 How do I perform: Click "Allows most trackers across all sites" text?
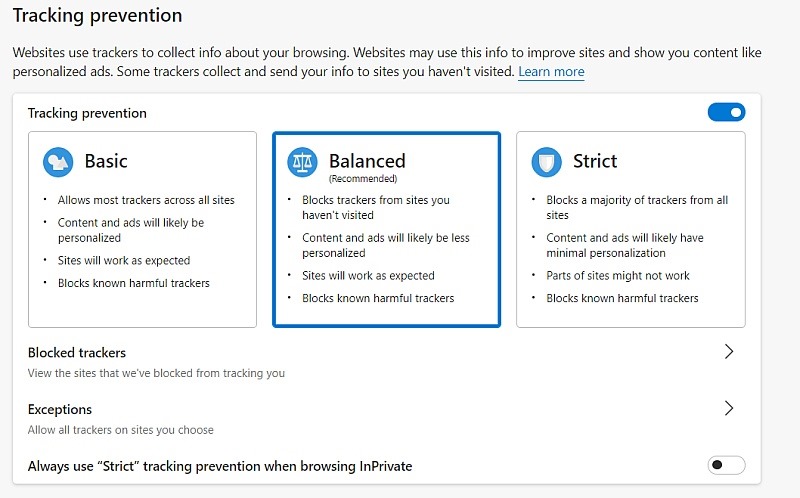coord(146,200)
